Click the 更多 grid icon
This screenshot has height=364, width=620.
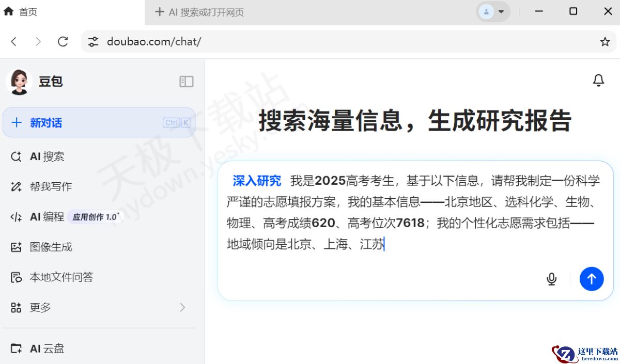click(x=17, y=308)
